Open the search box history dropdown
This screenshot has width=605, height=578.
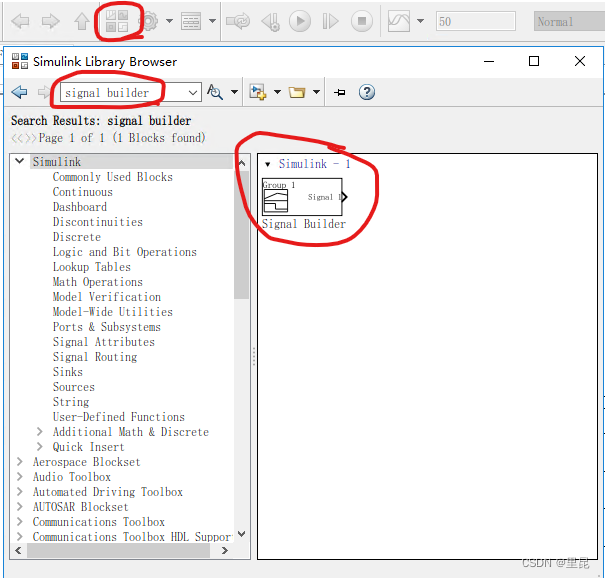[193, 93]
